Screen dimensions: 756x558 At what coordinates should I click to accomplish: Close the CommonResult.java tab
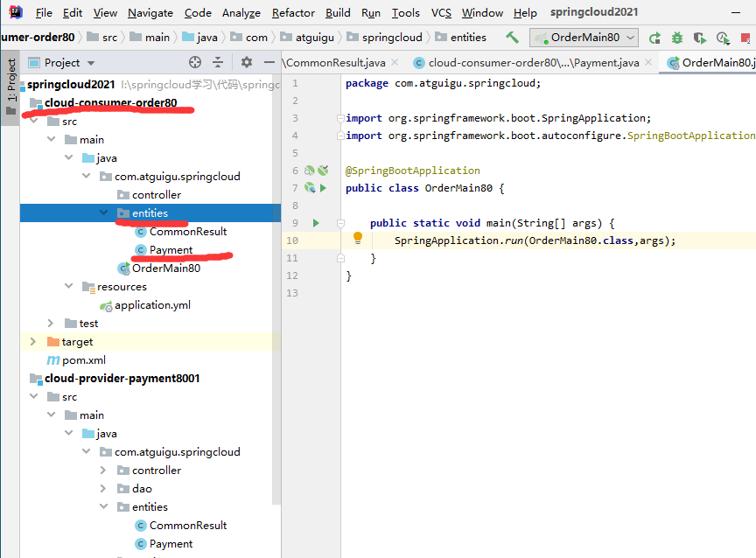click(x=395, y=62)
